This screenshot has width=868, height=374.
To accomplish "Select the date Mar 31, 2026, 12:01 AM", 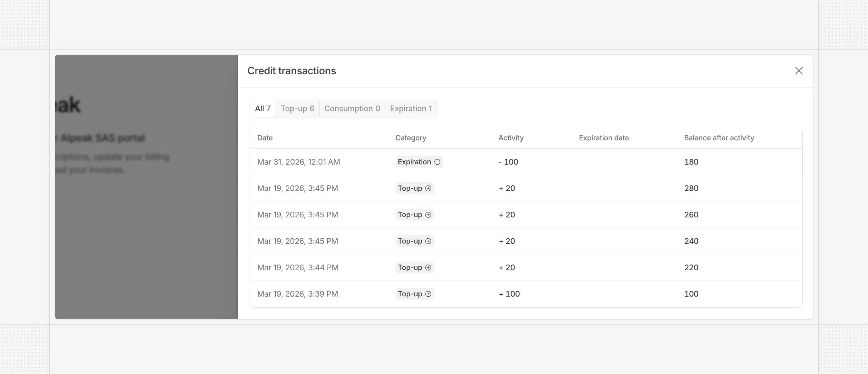I will [x=299, y=162].
